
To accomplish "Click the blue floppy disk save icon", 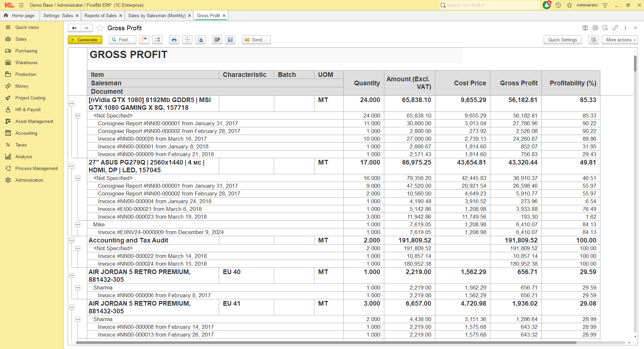I will click(x=230, y=40).
